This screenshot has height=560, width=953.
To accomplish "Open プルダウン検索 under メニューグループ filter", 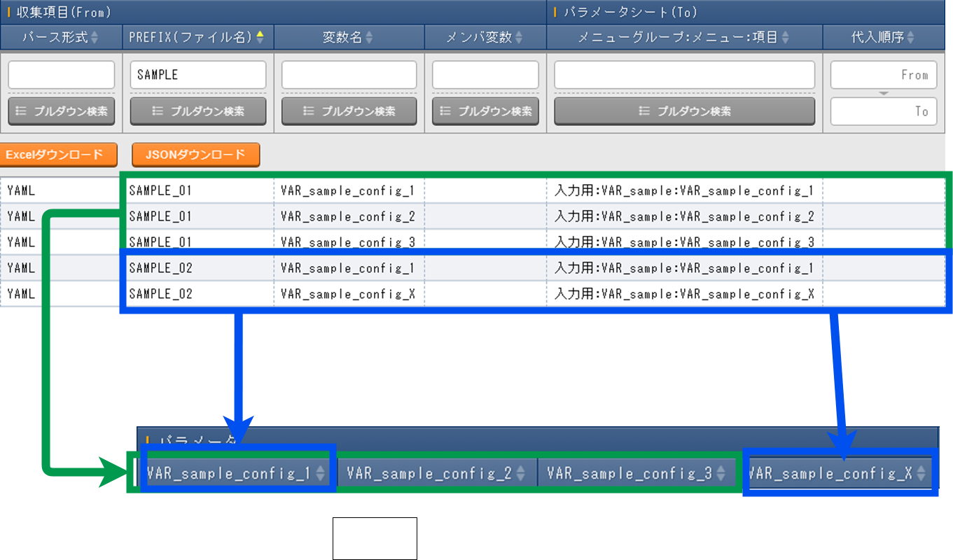I will point(684,111).
